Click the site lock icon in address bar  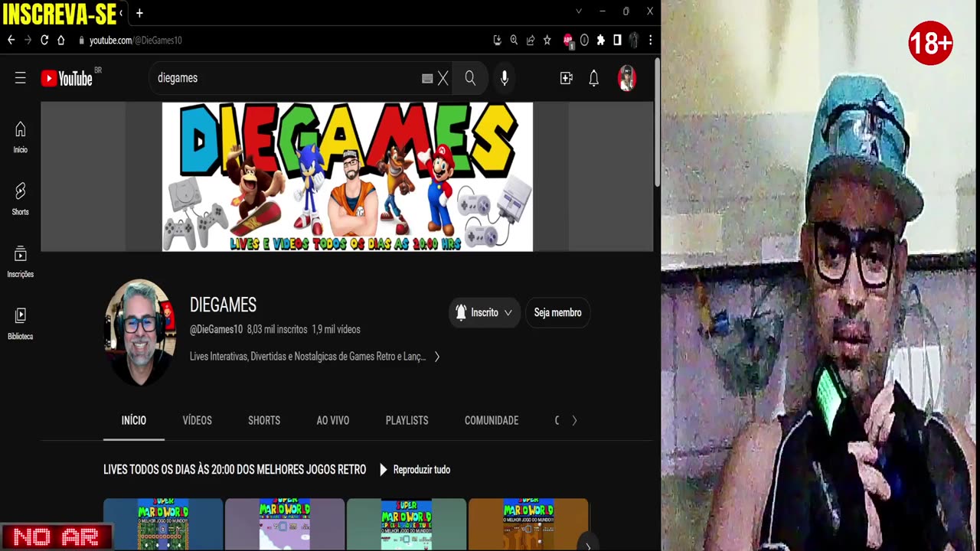(81, 41)
